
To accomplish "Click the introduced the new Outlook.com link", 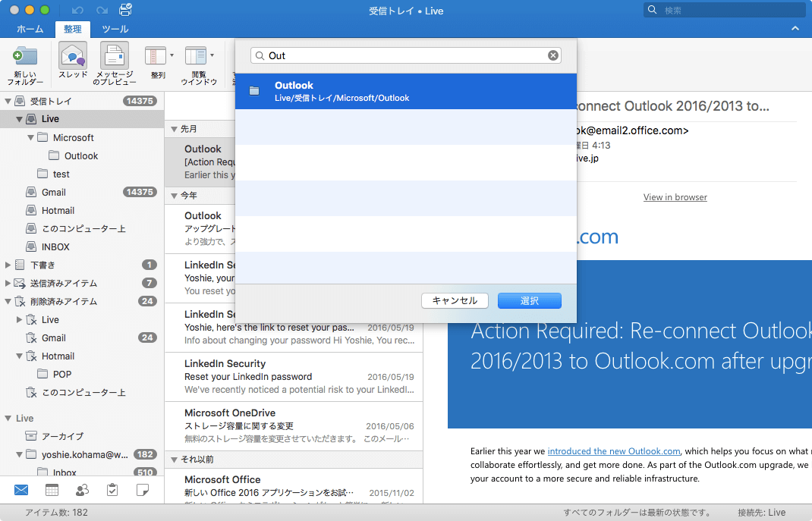I will coord(614,451).
